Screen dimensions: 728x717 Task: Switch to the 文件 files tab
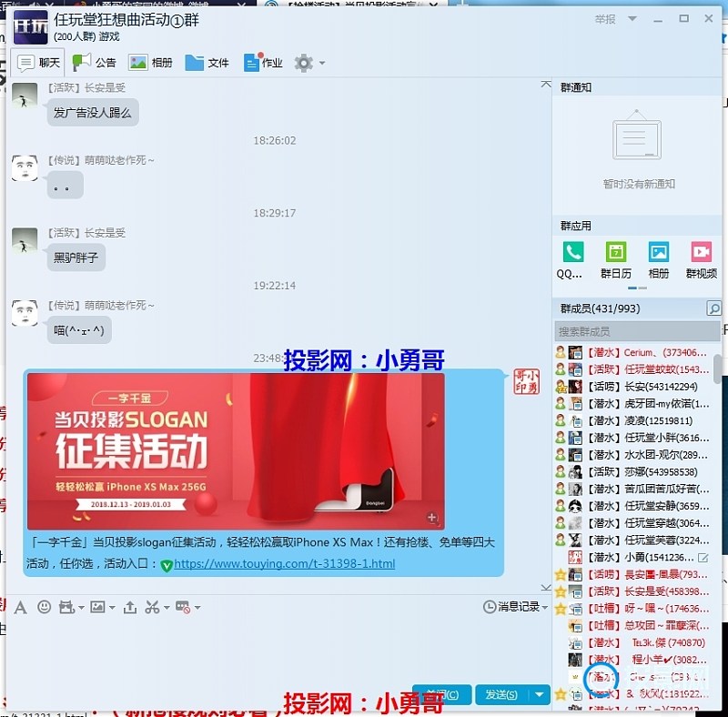pyautogui.click(x=207, y=63)
